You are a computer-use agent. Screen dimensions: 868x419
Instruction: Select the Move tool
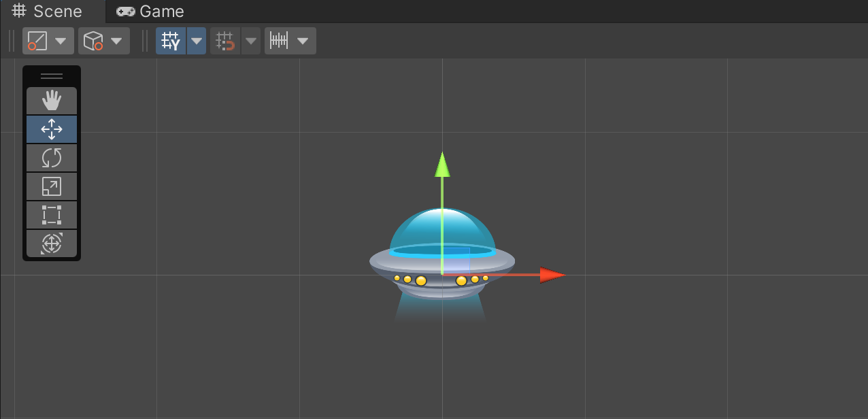(x=52, y=129)
